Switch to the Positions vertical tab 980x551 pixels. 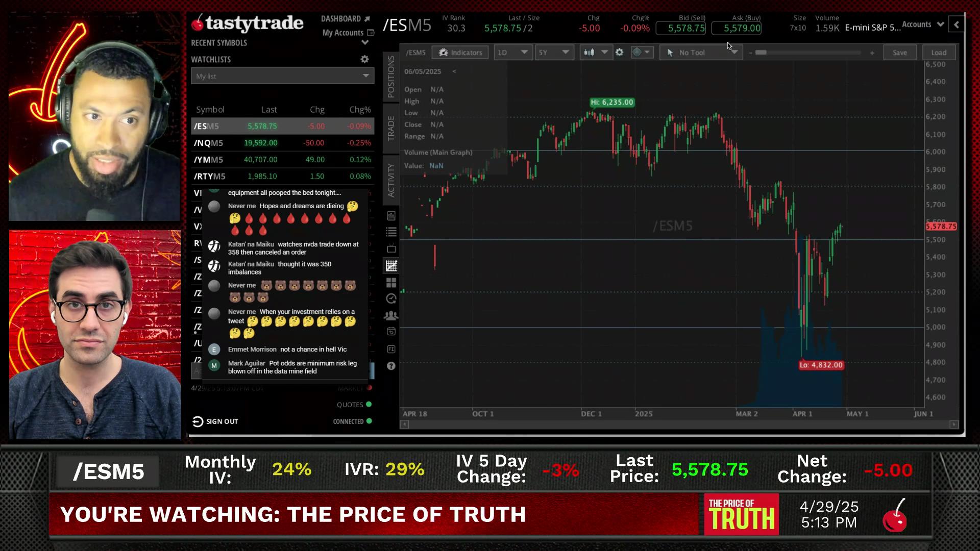click(391, 77)
